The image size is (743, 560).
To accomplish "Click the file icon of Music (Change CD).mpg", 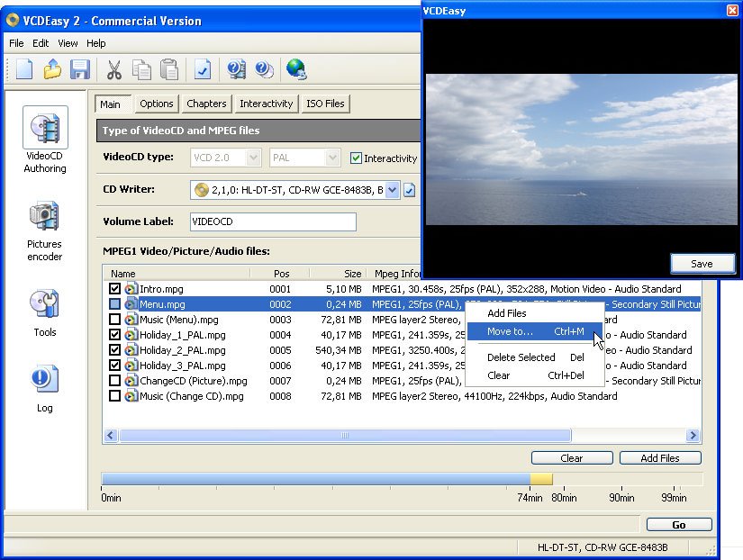I will (131, 396).
